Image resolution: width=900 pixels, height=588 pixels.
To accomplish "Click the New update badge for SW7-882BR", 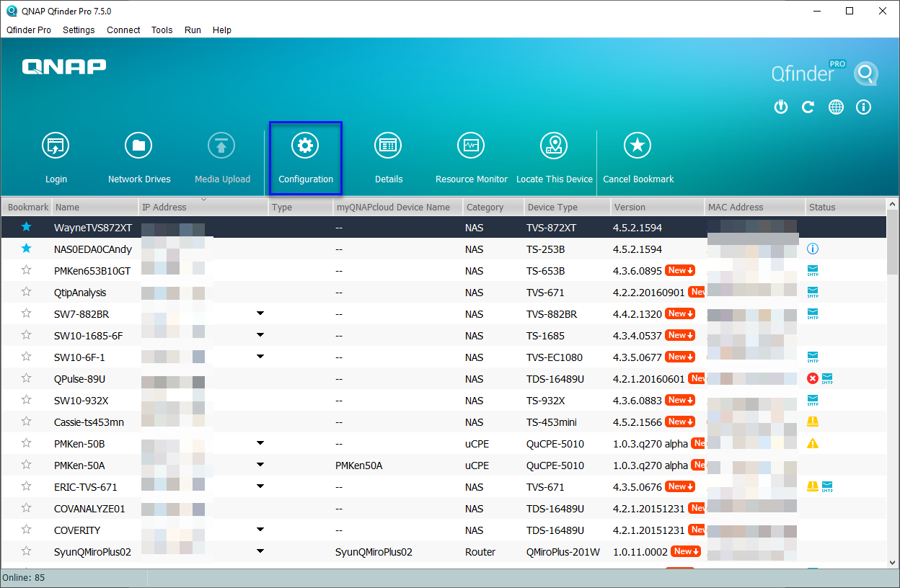I will (680, 313).
